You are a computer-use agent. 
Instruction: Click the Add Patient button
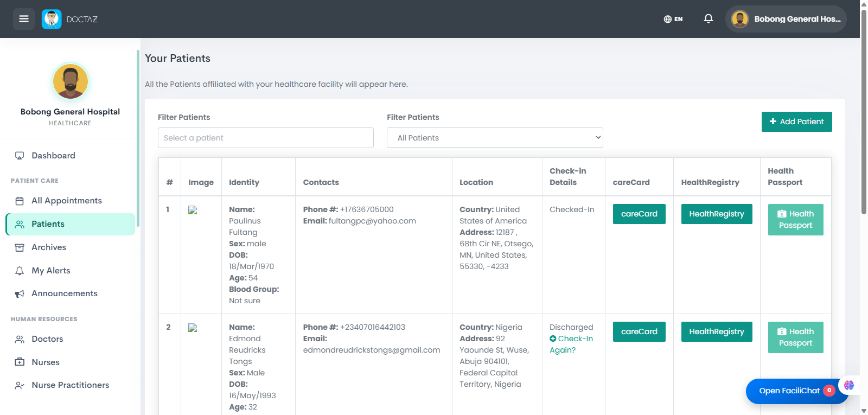(796, 122)
